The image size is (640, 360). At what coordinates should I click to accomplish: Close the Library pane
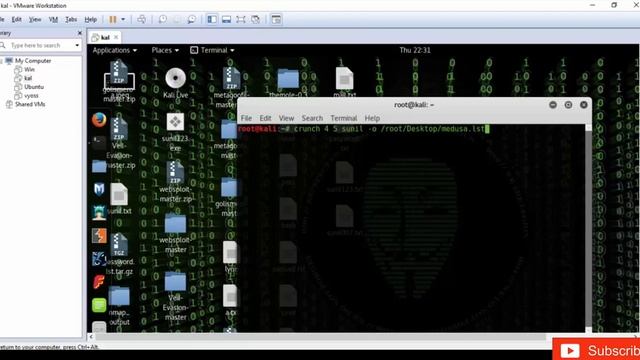click(x=79, y=33)
